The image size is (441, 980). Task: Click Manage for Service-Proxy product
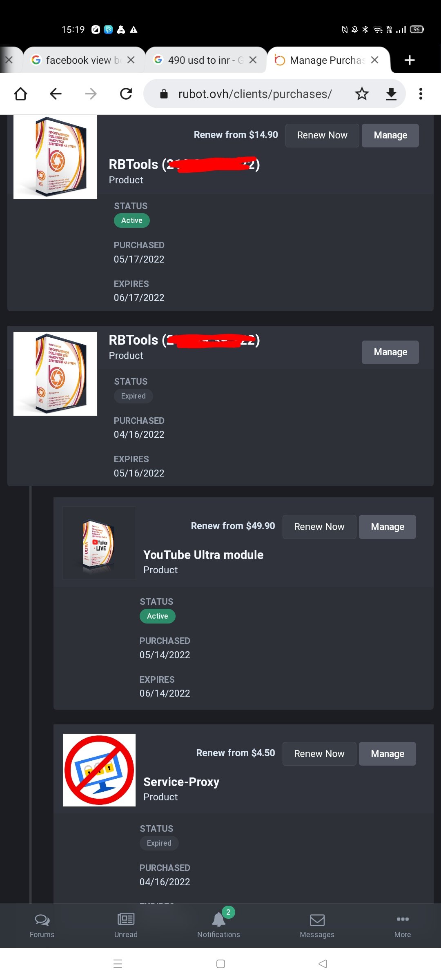coord(388,754)
